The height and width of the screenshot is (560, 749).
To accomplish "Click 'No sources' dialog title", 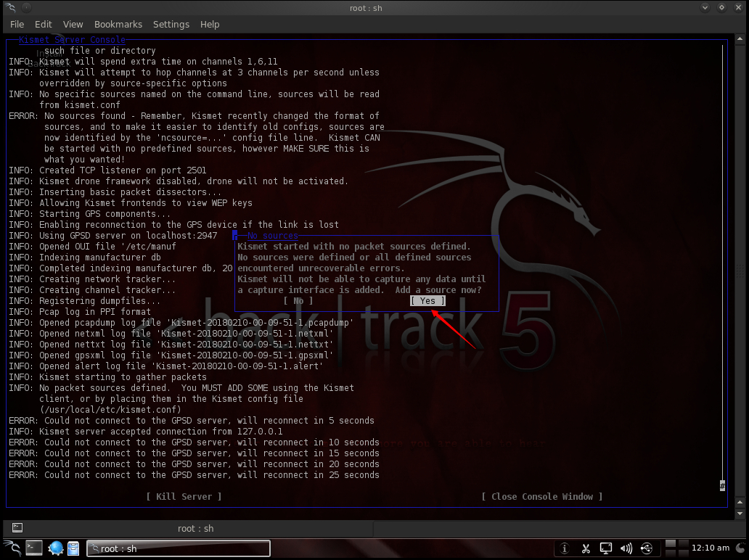I will pyautogui.click(x=273, y=235).
